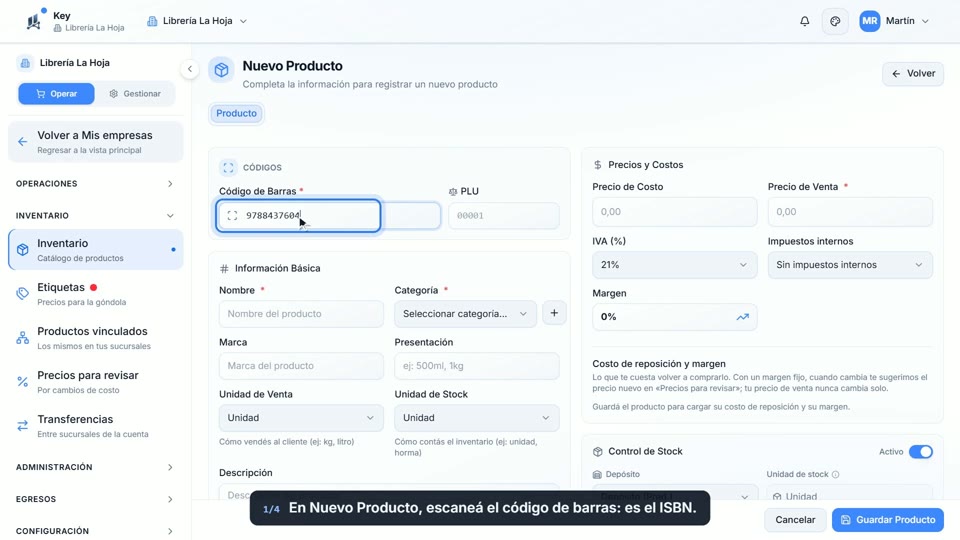
Task: Expand the Administración section
Action: pyautogui.click(x=95, y=467)
